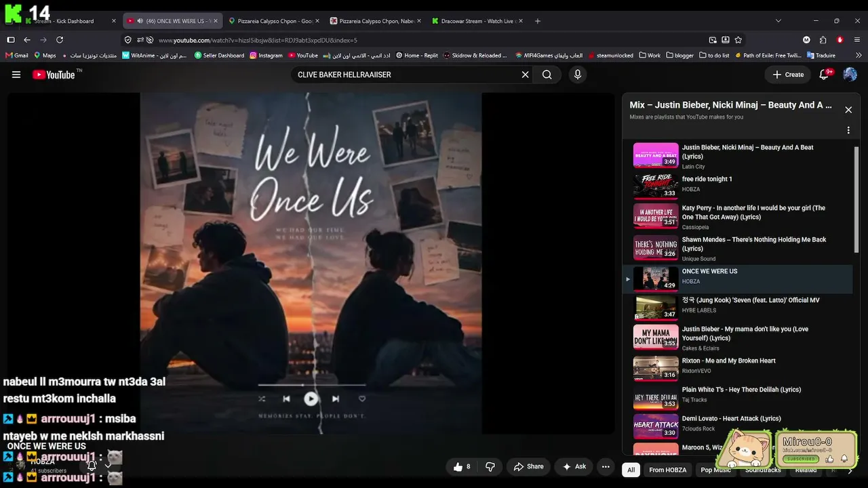Expand notification options chevron beside bell
Image resolution: width=868 pixels, height=488 pixels.
(107, 466)
